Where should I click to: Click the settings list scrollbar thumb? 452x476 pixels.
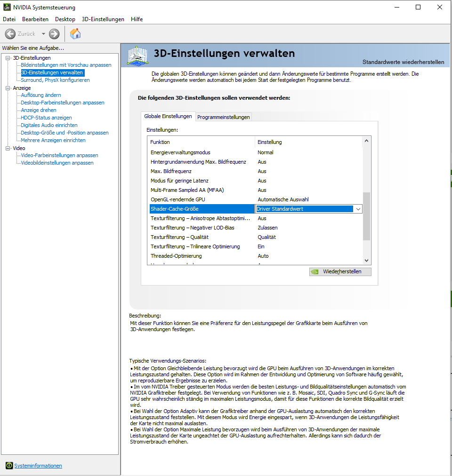tap(367, 216)
